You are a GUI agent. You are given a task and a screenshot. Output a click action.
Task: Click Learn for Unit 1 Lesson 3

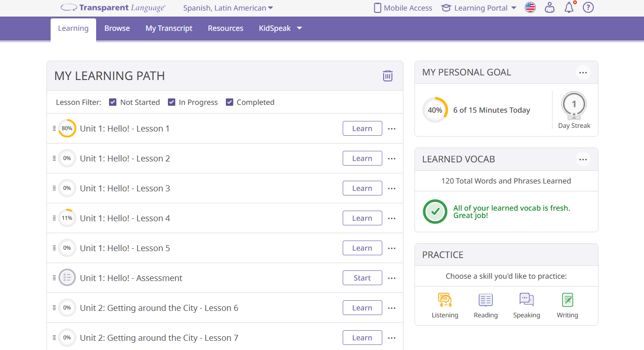[x=362, y=188]
